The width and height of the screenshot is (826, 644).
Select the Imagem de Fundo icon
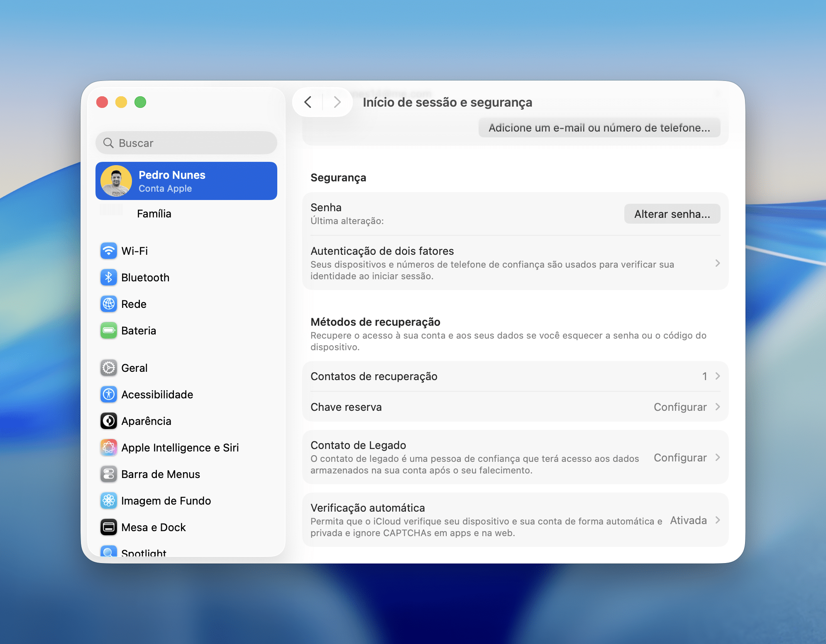point(108,500)
